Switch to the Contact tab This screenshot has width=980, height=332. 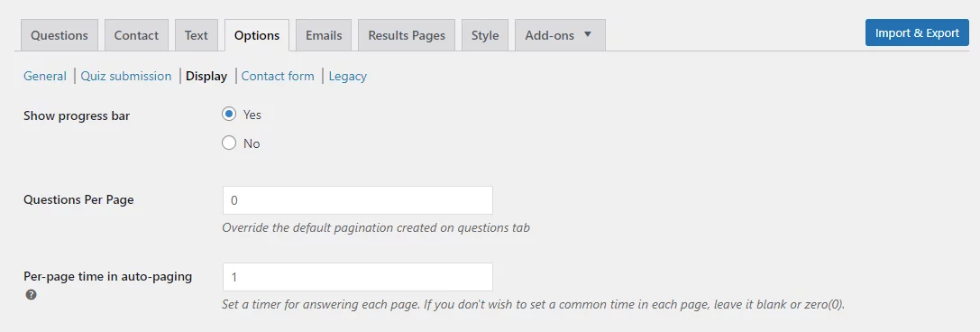[x=136, y=35]
